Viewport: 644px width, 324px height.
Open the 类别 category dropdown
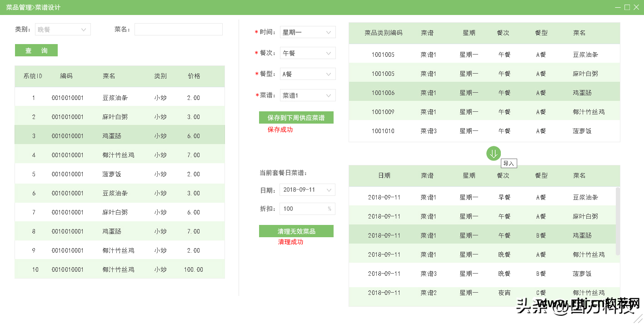pyautogui.click(x=63, y=30)
